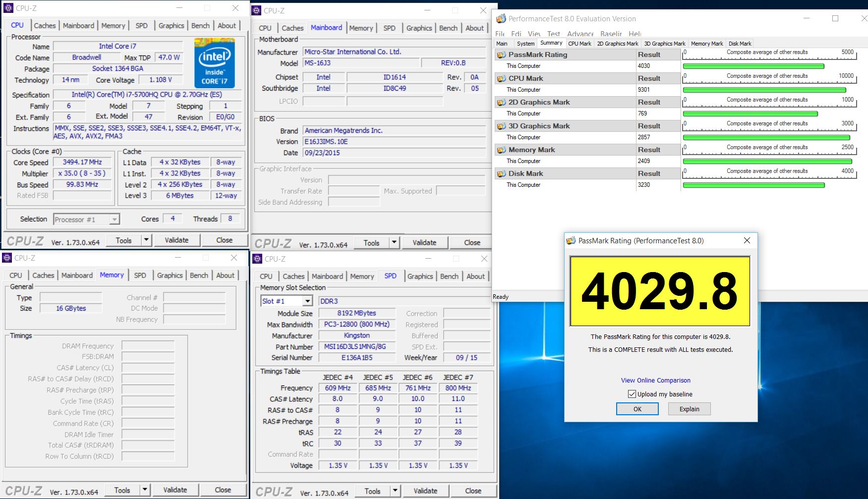Close the PassMark Rating dialog
This screenshot has width=868, height=499.
(x=747, y=240)
